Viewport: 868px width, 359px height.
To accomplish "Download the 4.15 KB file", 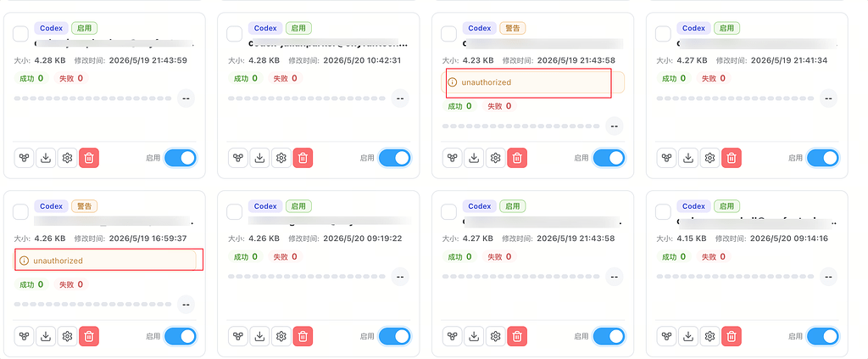I will 688,336.
